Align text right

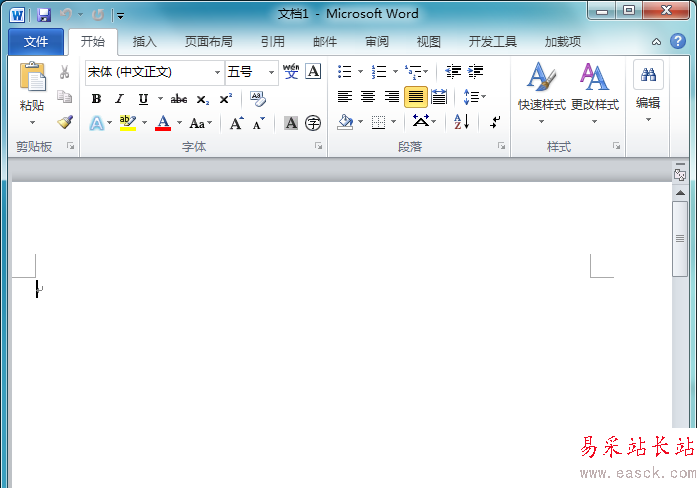pos(392,96)
